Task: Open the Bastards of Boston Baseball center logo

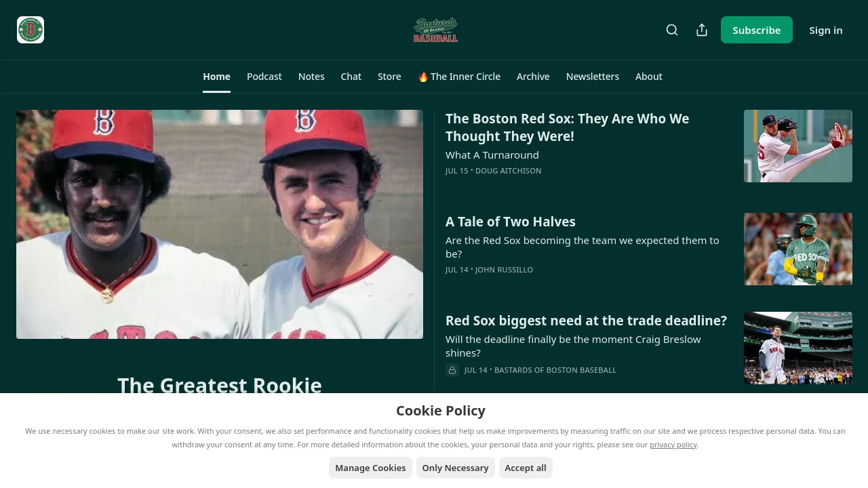Action: tap(435, 30)
